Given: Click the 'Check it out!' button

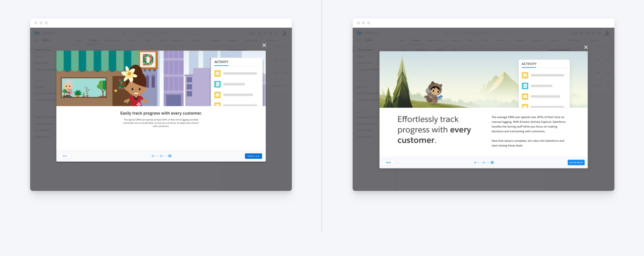Looking at the screenshot, I should pos(254,156).
